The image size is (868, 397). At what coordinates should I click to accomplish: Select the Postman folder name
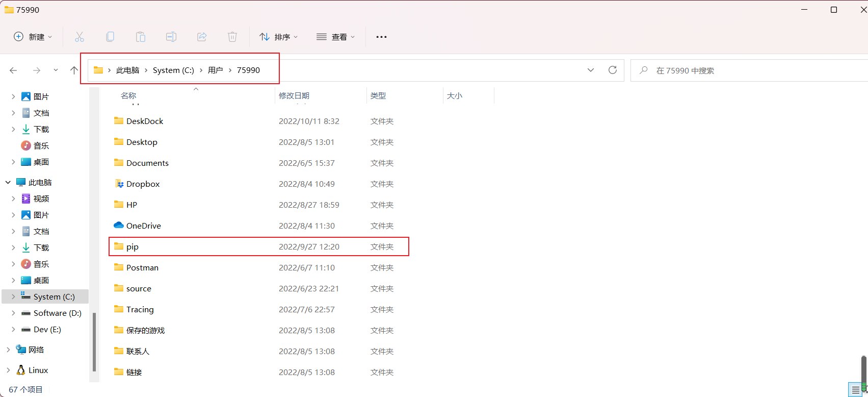click(x=142, y=267)
